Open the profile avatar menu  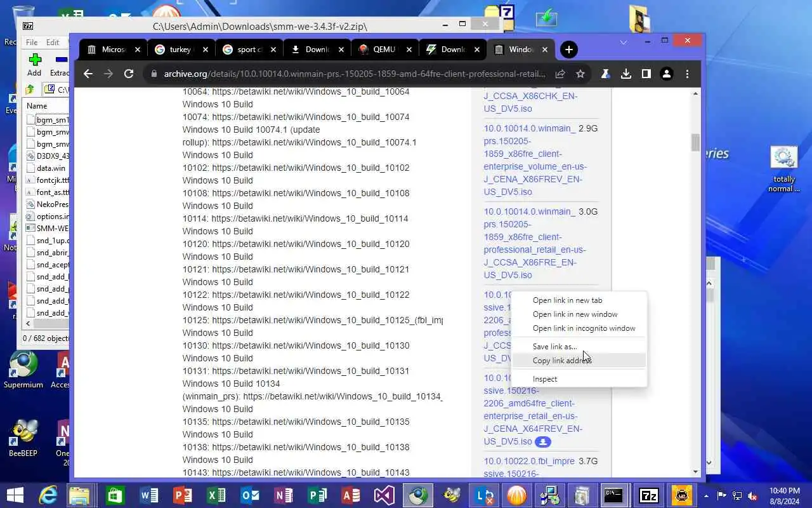coord(667,74)
